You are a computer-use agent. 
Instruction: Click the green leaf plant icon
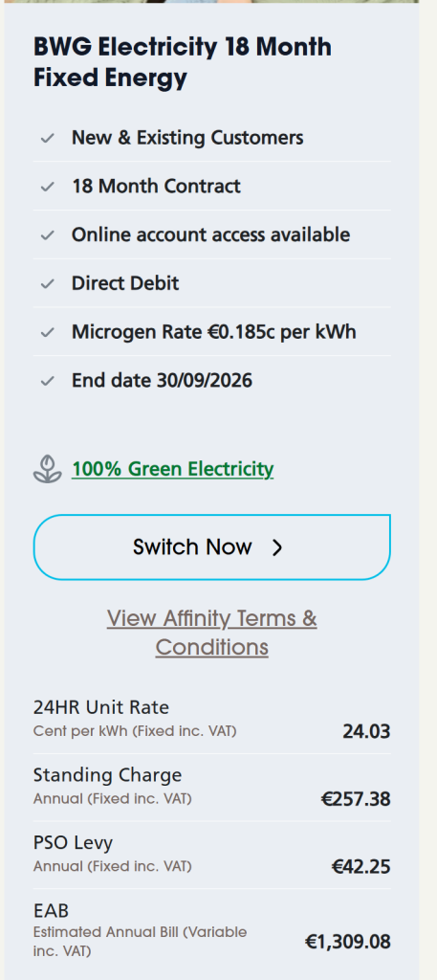tap(48, 469)
